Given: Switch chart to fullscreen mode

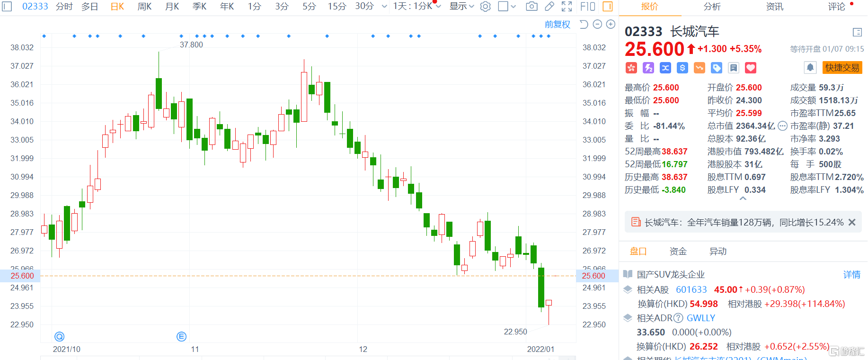Looking at the screenshot, I should 567,6.
